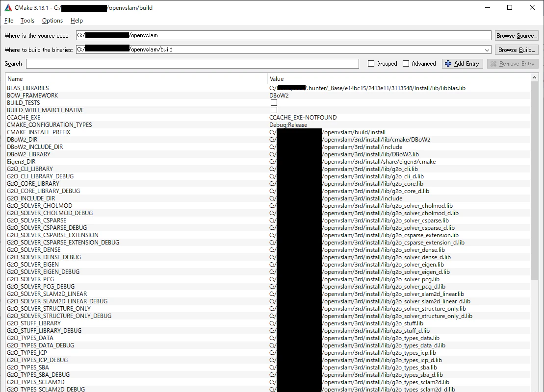Viewport: 544px width, 392px height.
Task: Select the BOW_FRAMEWORK entry
Action: pos(32,96)
